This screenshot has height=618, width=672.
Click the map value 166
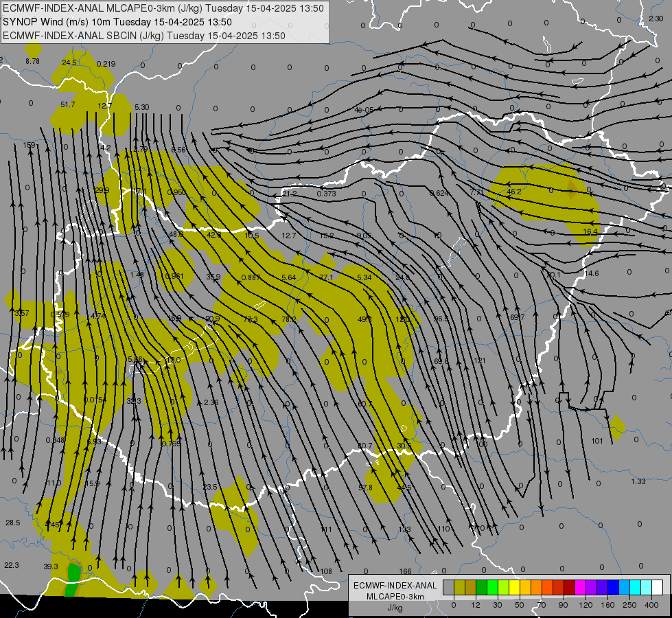pyautogui.click(x=405, y=571)
